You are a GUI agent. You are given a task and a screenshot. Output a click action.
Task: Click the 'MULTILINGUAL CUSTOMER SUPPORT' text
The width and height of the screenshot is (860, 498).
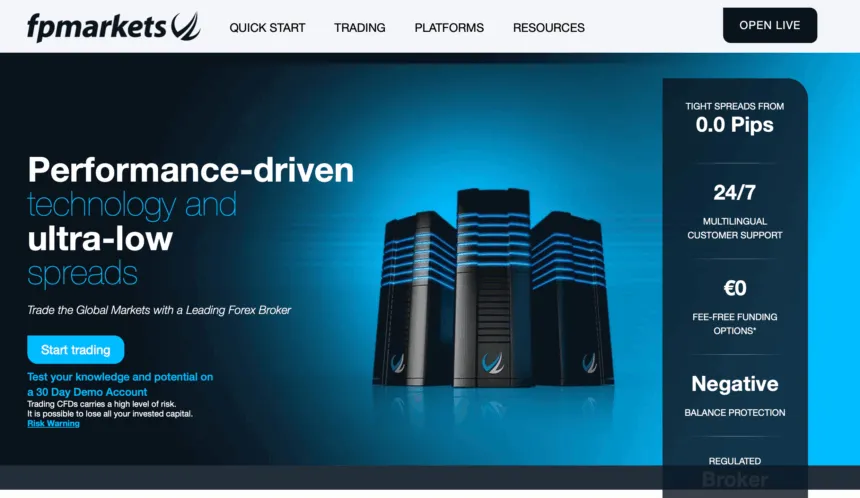(734, 228)
